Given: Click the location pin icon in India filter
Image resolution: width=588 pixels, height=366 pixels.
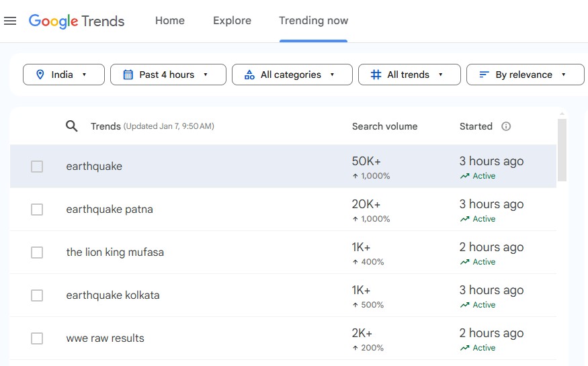Looking at the screenshot, I should 40,75.
